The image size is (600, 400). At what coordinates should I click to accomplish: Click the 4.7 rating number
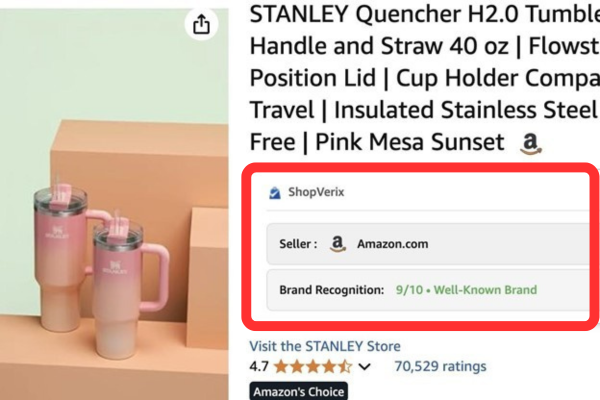tap(260, 367)
